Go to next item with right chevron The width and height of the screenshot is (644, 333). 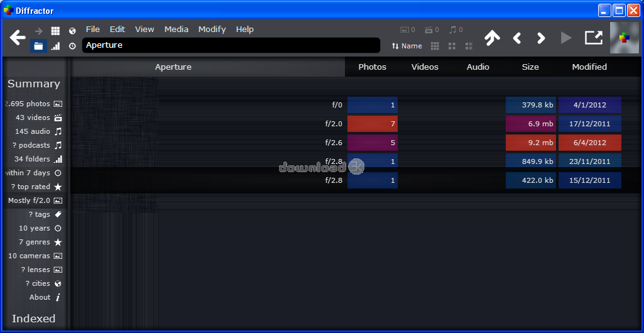click(541, 38)
